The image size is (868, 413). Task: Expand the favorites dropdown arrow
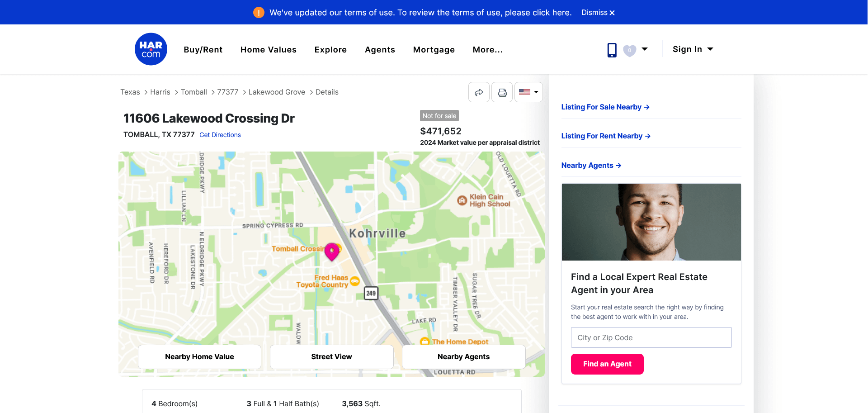tap(645, 49)
